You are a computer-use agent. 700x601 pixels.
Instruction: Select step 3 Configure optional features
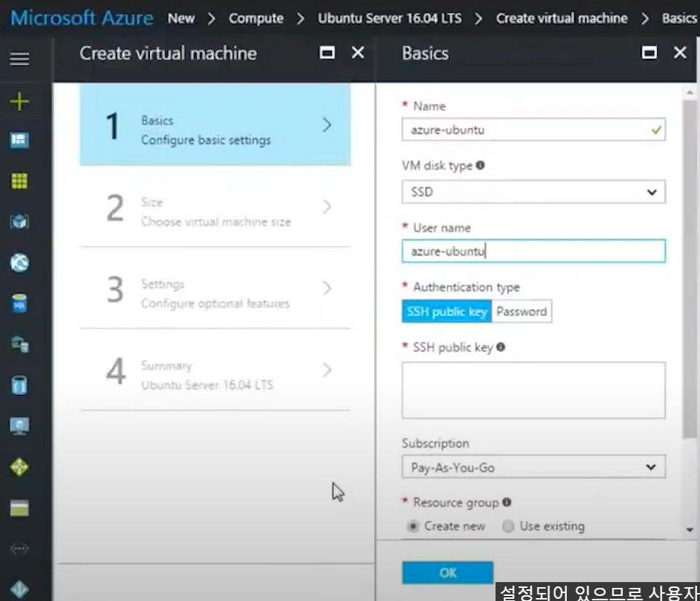[215, 288]
